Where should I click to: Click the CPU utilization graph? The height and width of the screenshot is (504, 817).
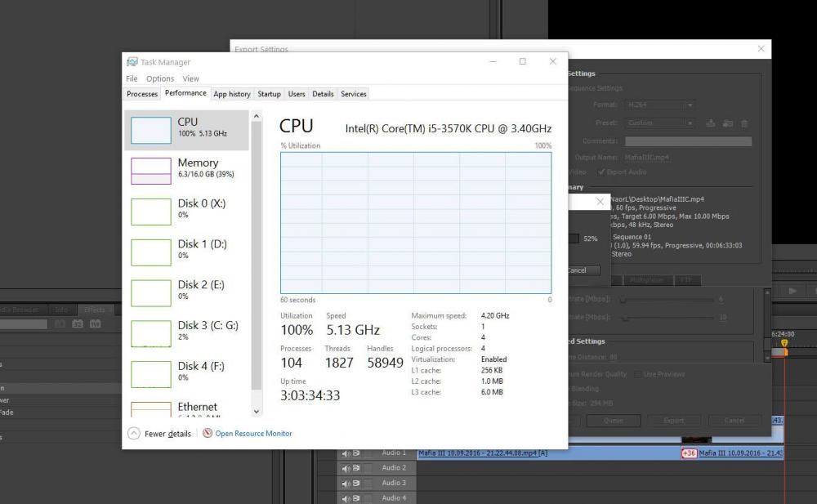point(416,222)
